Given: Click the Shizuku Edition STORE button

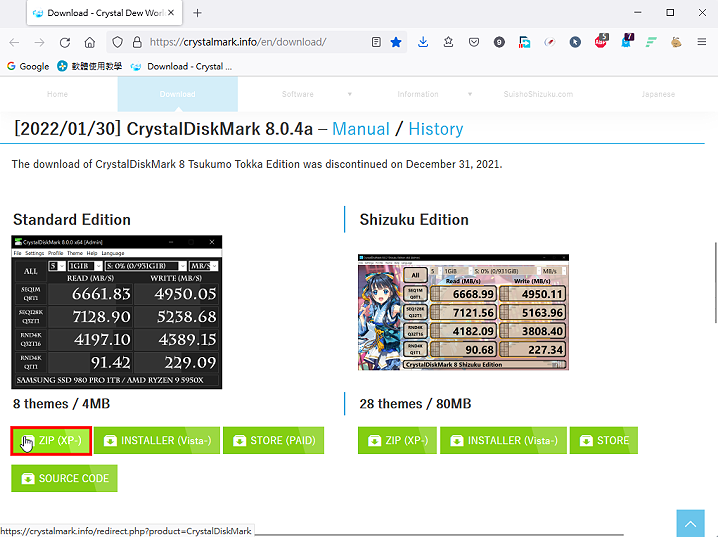Looking at the screenshot, I should (604, 441).
